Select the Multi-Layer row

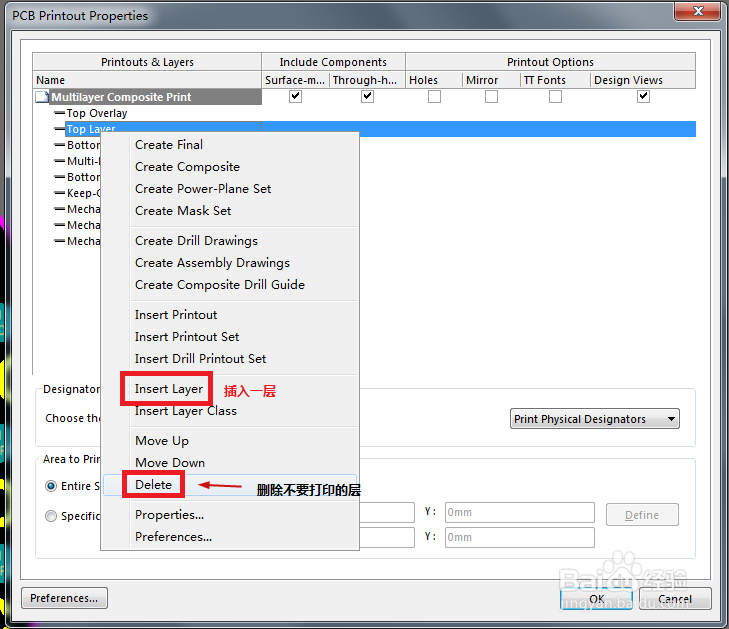[x=84, y=161]
